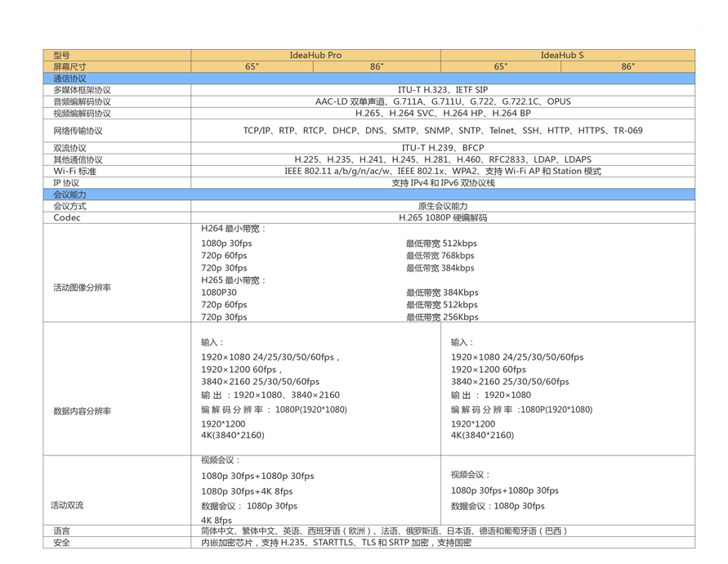Click the blue '会议能力' section header
728x564 pixels.
[x=369, y=195]
